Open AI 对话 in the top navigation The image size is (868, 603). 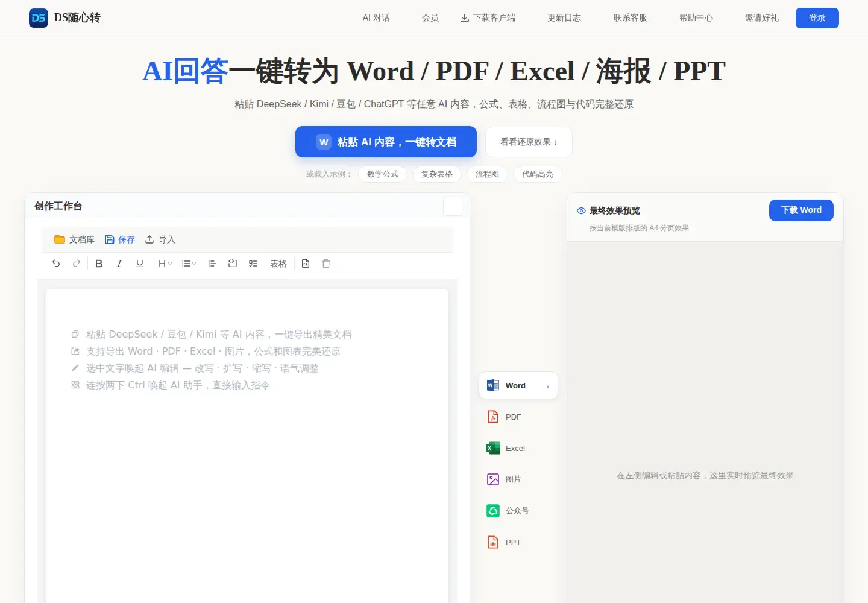tap(376, 18)
